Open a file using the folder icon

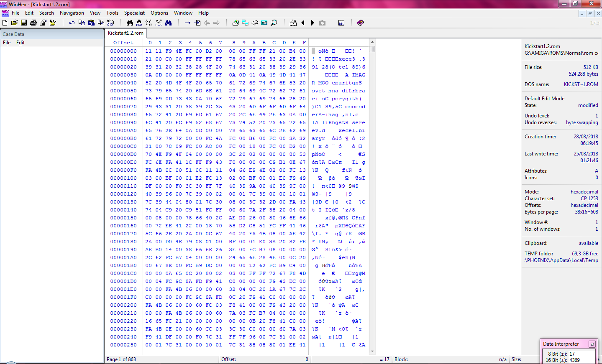[14, 23]
